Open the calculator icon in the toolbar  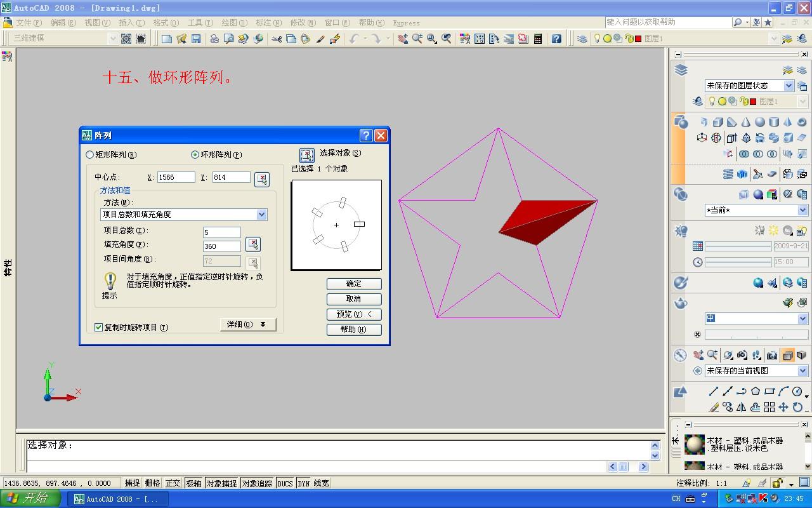pyautogui.click(x=538, y=39)
